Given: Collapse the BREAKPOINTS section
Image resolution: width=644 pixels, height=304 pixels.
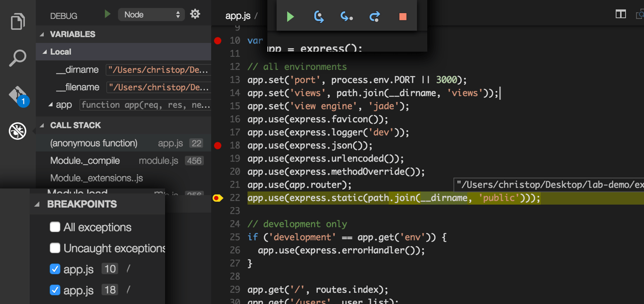Looking at the screenshot, I should click(37, 205).
